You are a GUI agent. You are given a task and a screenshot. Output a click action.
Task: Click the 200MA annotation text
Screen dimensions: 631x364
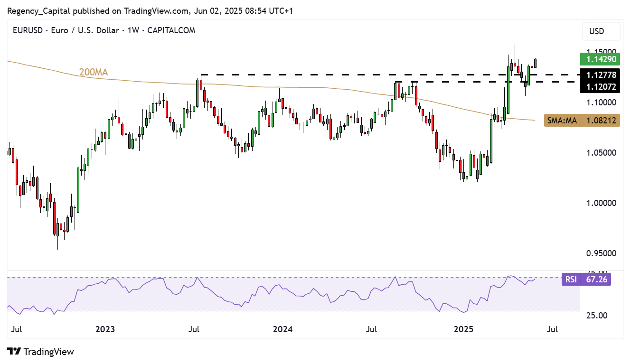94,73
